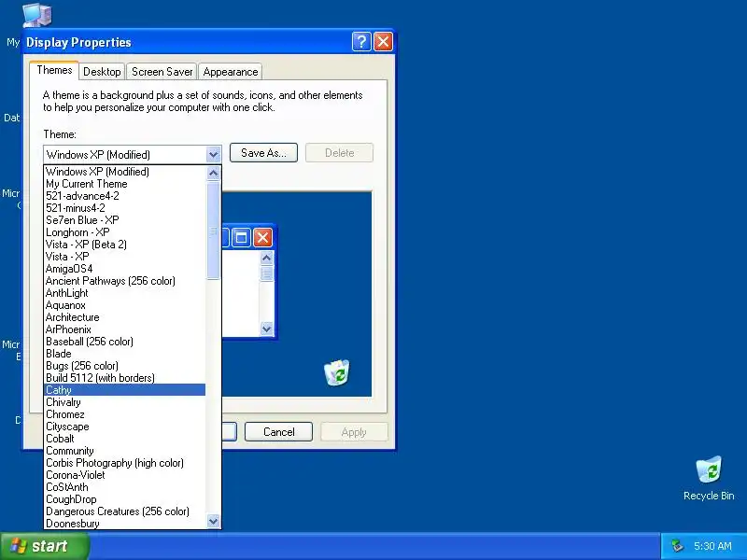Viewport: 747px width, 560px height.
Task: Select Vista - XP (Beta 2)
Action: click(125, 245)
